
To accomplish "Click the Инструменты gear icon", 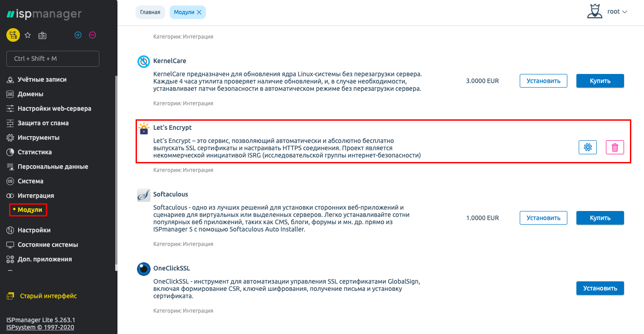I will [x=10, y=138].
